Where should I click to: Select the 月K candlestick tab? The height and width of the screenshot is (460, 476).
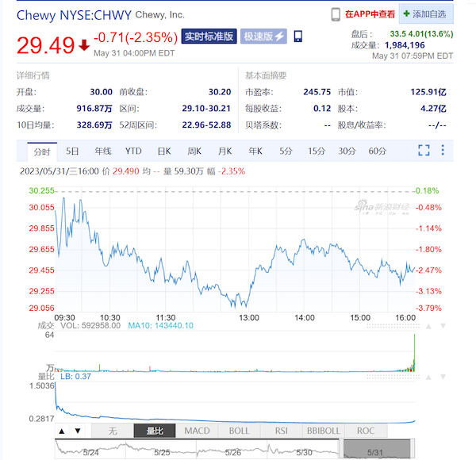225,151
